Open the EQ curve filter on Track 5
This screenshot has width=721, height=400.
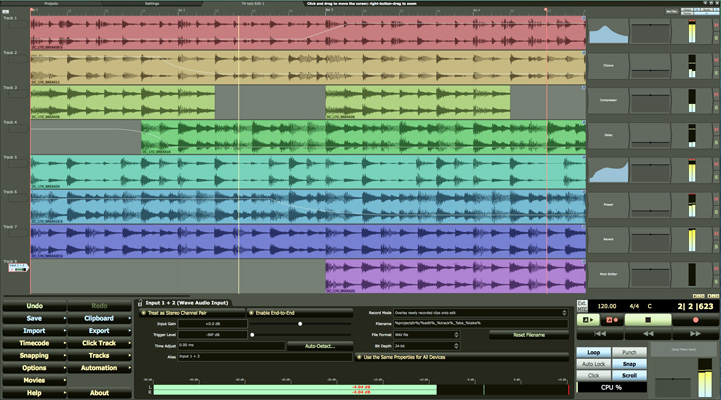(608, 170)
